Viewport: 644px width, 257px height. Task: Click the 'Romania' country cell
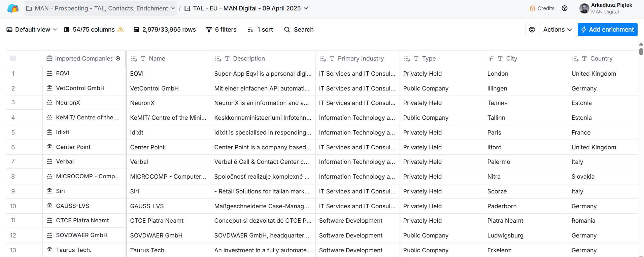click(603, 221)
